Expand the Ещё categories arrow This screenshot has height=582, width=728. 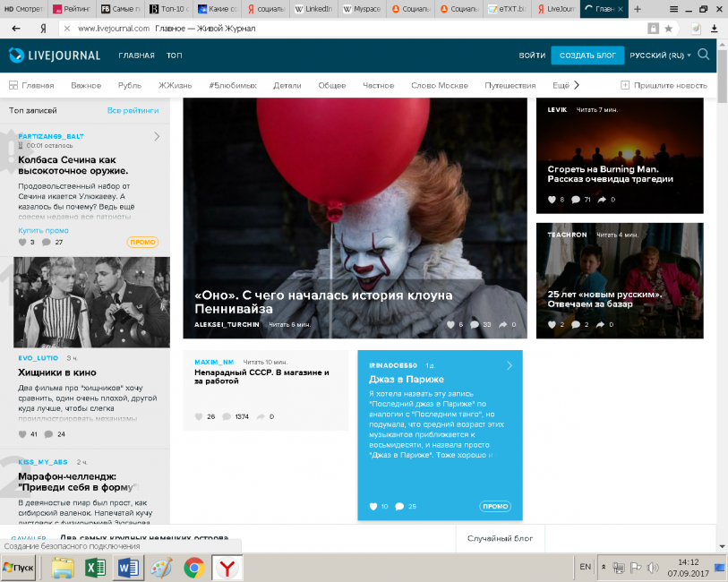pos(577,85)
